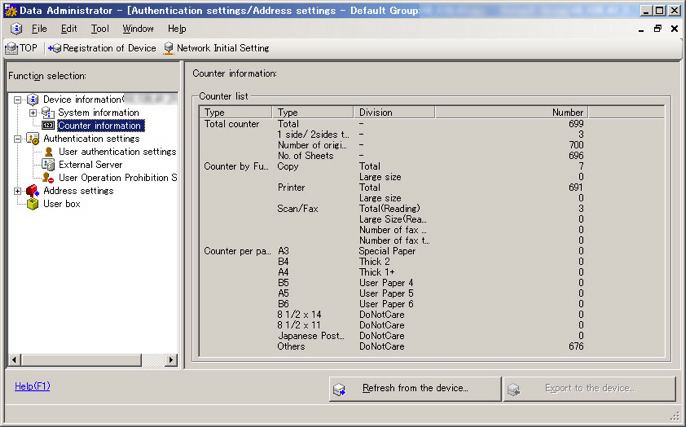Open the Tool menu
The height and width of the screenshot is (427, 686).
pos(100,29)
